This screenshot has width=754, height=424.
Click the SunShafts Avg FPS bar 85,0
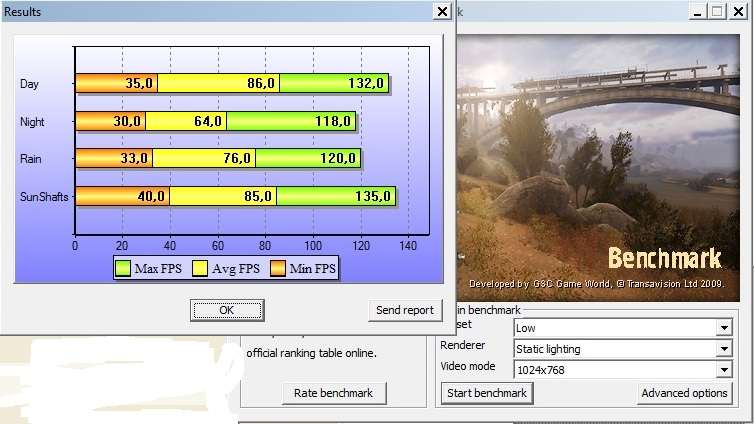pos(223,196)
